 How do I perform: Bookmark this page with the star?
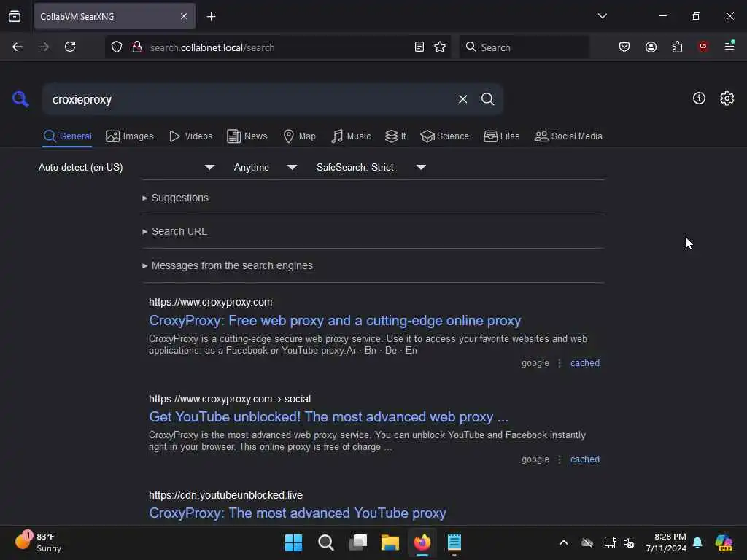click(x=440, y=47)
